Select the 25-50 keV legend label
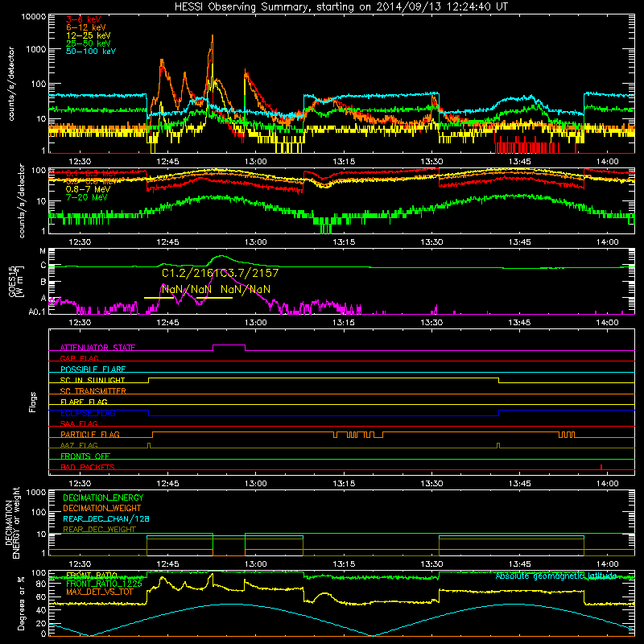 click(88, 43)
